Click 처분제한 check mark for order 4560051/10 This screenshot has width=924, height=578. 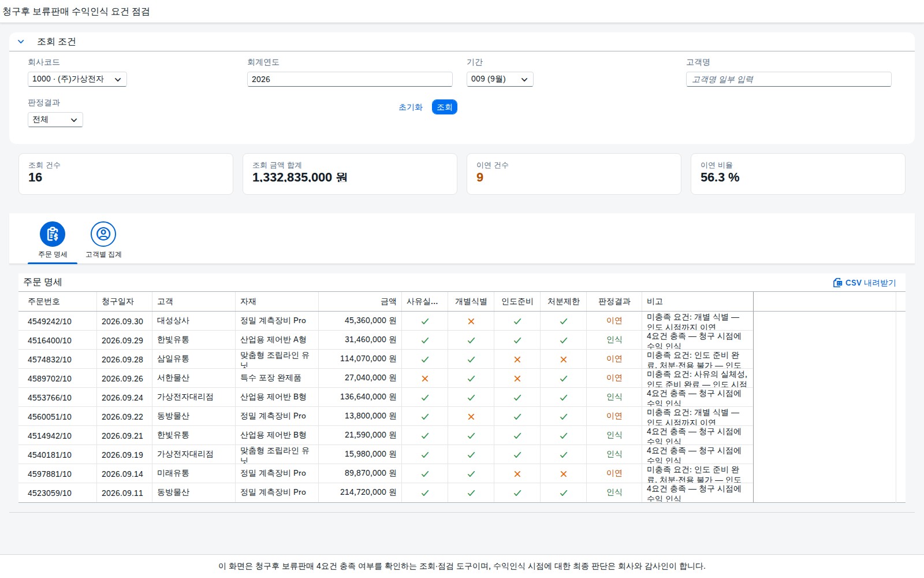point(564,417)
